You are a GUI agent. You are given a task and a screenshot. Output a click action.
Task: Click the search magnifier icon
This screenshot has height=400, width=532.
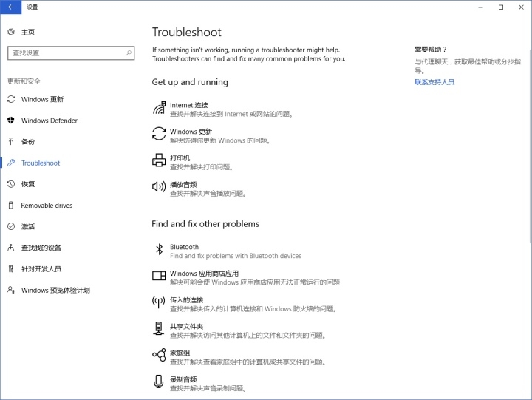point(129,53)
